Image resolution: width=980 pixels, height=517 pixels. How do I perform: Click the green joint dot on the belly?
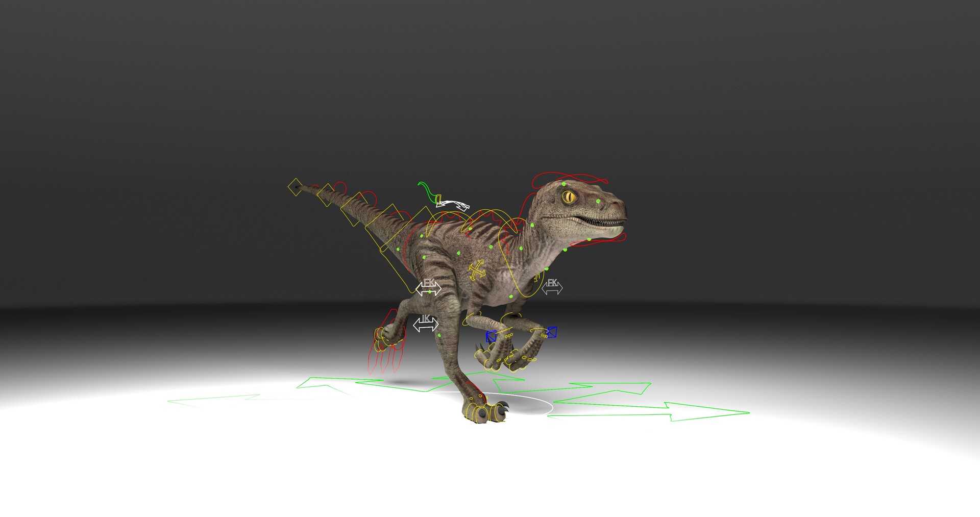coord(510,296)
